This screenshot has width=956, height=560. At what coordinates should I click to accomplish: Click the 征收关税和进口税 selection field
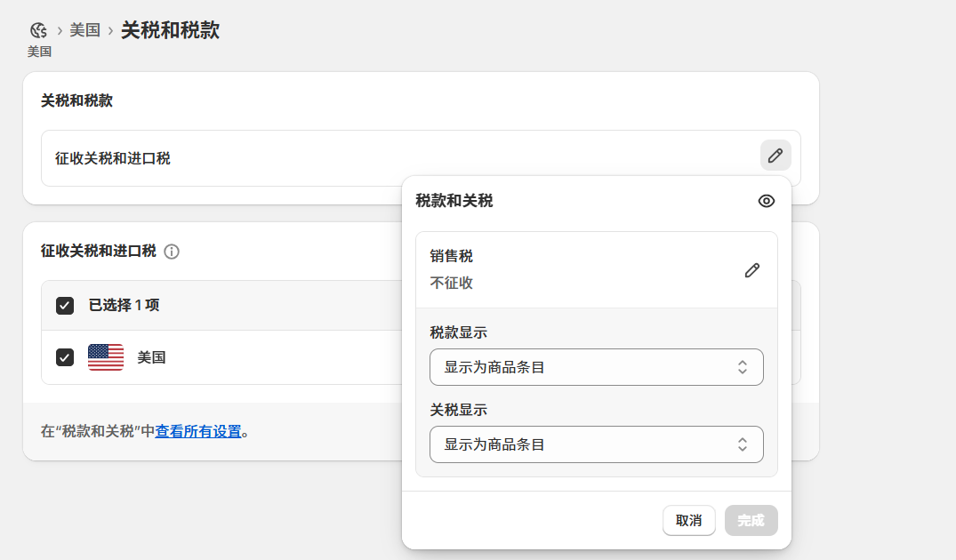point(222,158)
